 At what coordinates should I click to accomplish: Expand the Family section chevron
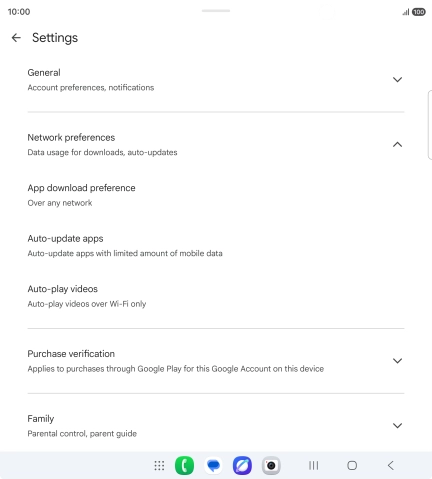click(x=397, y=426)
